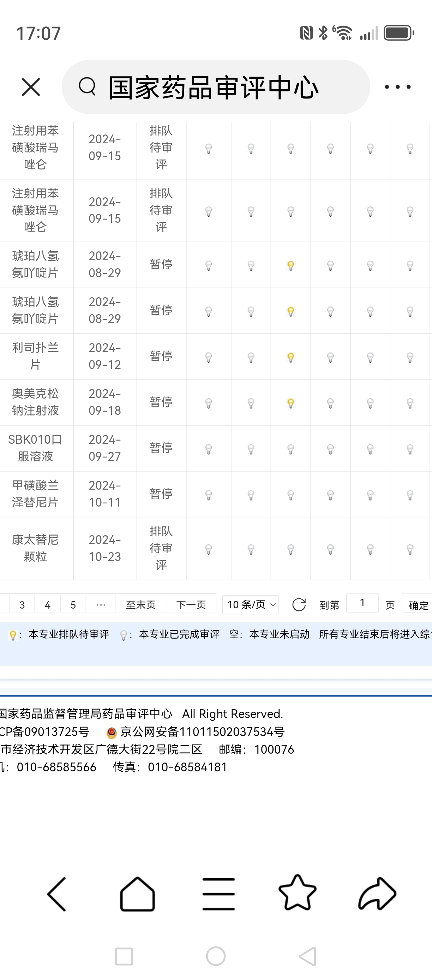Click first grey bulb in SBK010口服溶液 row
Viewport: 432px width, 980px height.
[208, 449]
